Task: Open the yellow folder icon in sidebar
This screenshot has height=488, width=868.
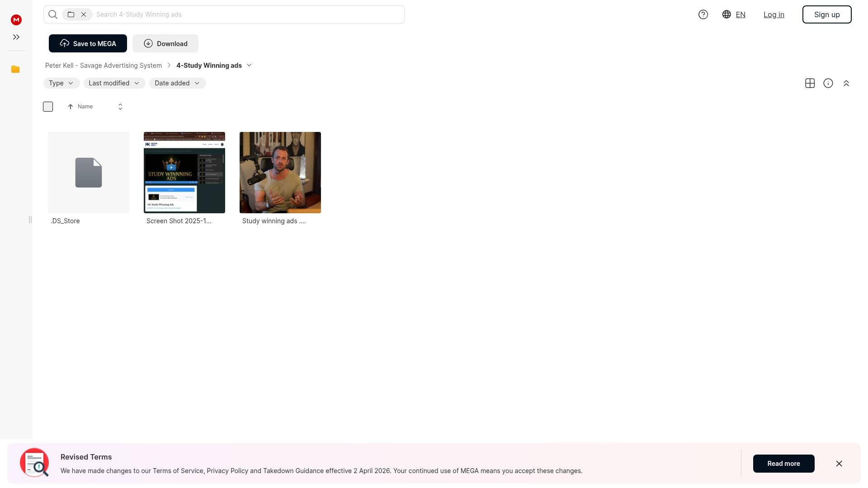Action: click(15, 69)
